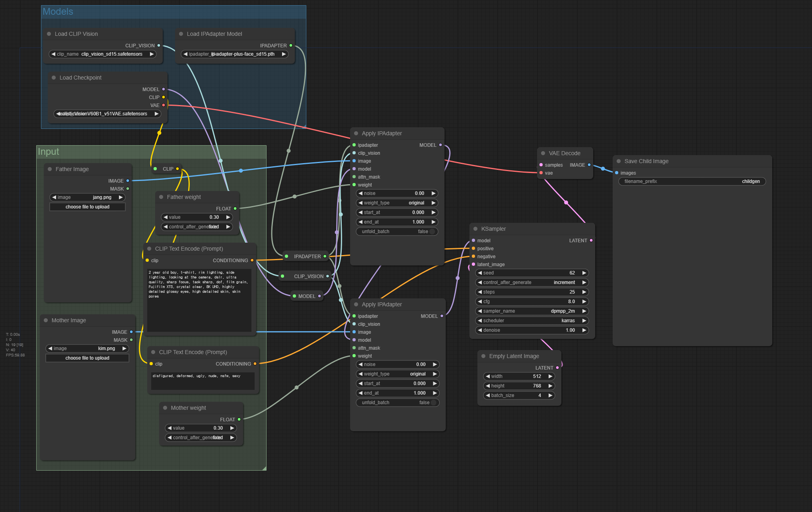The image size is (812, 512).
Task: Click the LATENT output socket on KSampler
Action: [591, 240]
